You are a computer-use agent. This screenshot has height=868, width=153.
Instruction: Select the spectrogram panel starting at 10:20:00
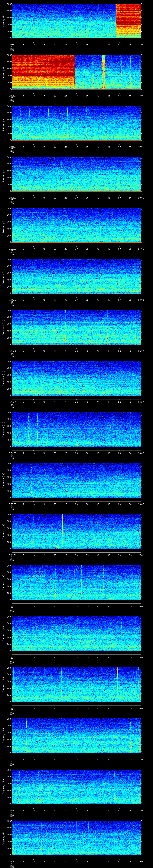click(x=76, y=225)
